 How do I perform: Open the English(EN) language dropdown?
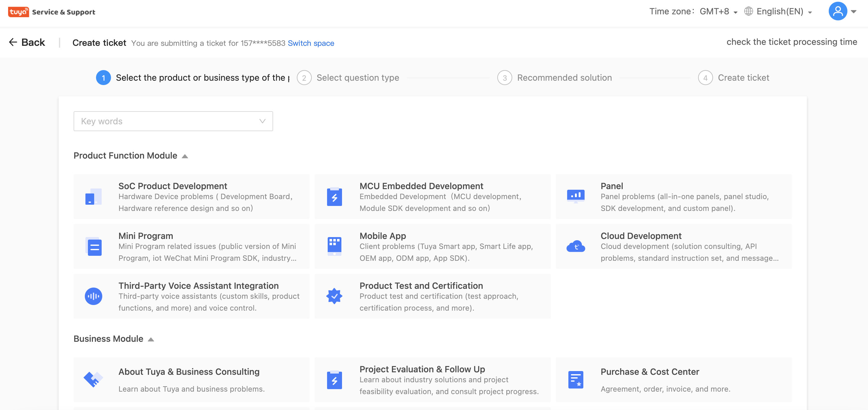(784, 12)
